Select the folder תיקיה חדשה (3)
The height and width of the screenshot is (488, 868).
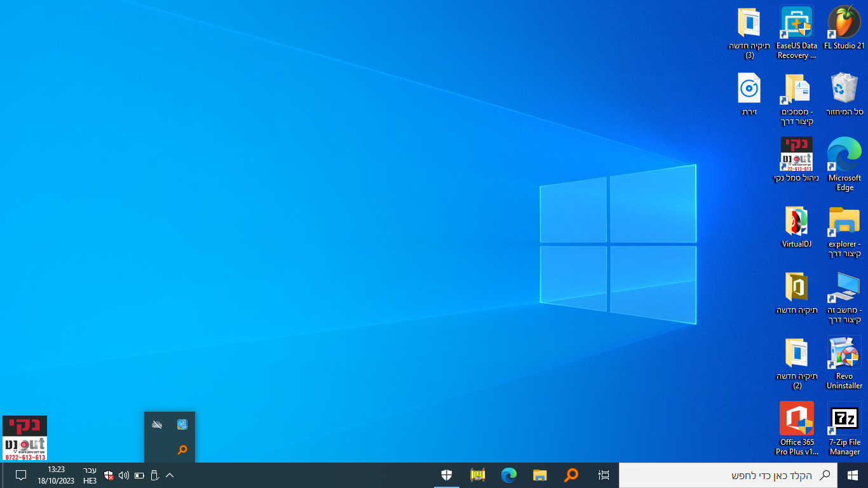(x=749, y=33)
